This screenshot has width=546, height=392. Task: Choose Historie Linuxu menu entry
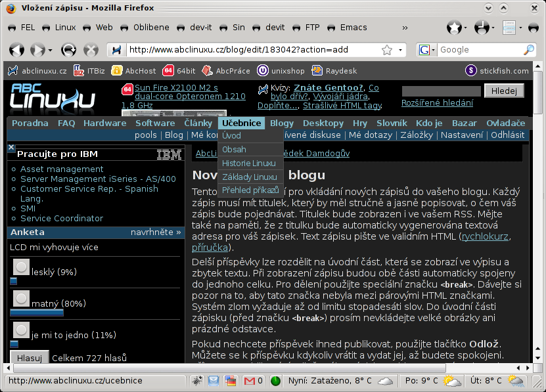[251, 163]
